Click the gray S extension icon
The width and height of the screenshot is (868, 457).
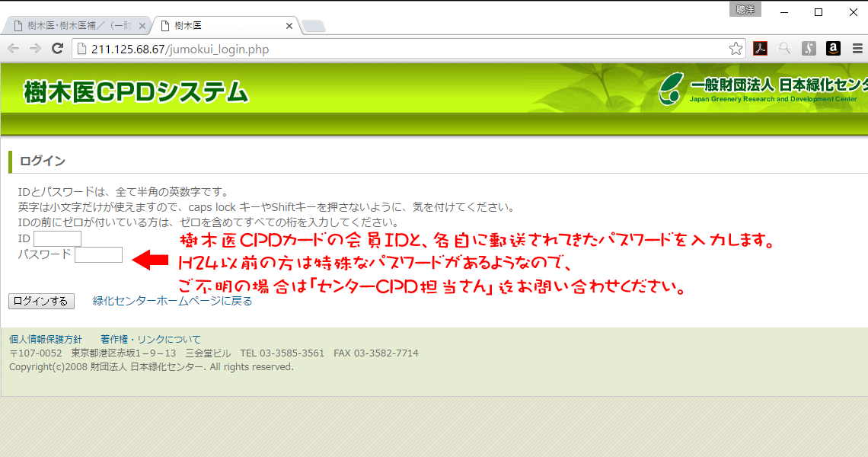tap(809, 49)
